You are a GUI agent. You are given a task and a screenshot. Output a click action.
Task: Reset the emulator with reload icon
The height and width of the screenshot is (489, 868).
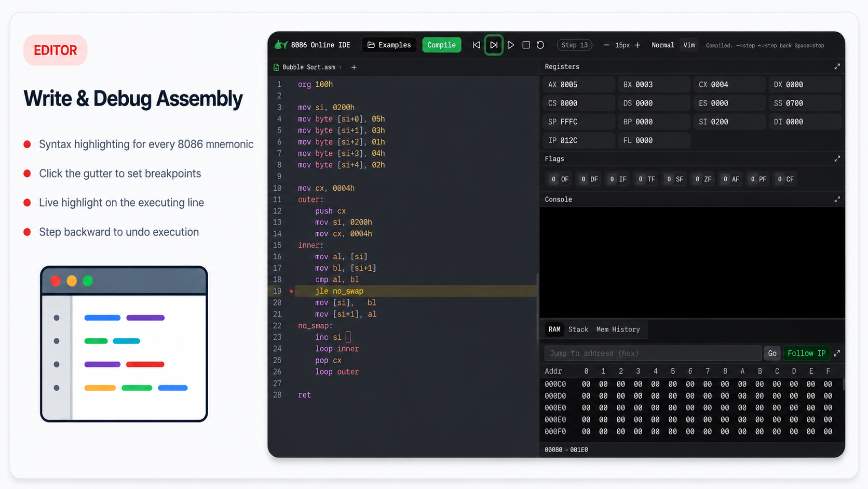coord(540,45)
